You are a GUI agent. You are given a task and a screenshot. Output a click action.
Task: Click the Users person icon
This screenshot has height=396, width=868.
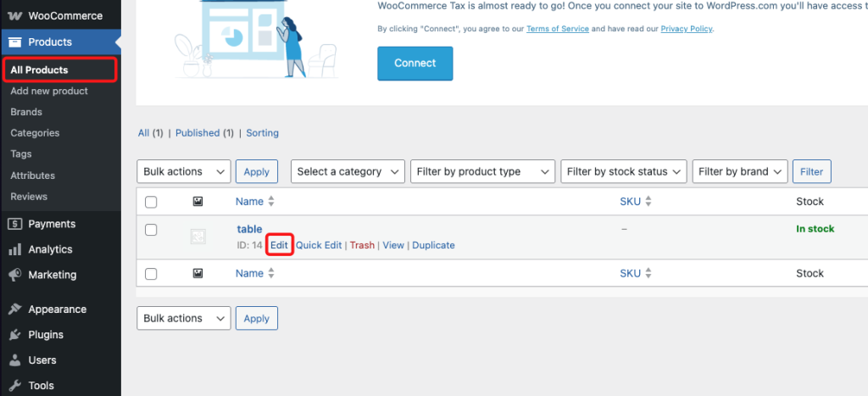click(x=15, y=360)
